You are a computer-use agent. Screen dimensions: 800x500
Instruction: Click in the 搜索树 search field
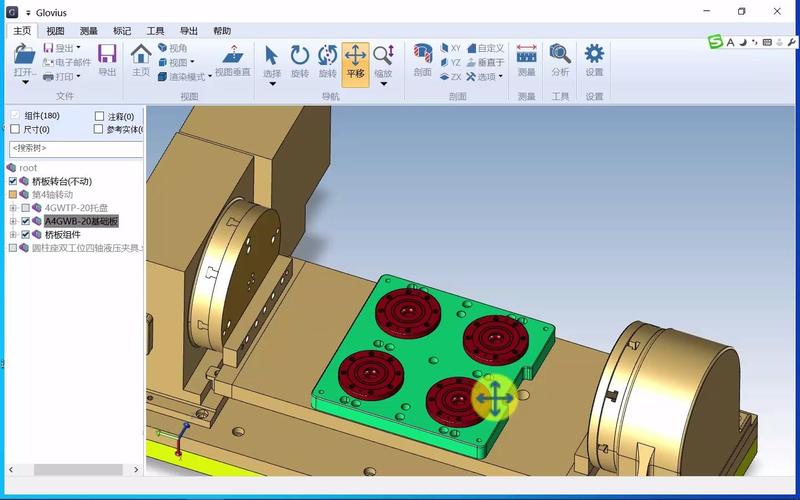(x=76, y=148)
